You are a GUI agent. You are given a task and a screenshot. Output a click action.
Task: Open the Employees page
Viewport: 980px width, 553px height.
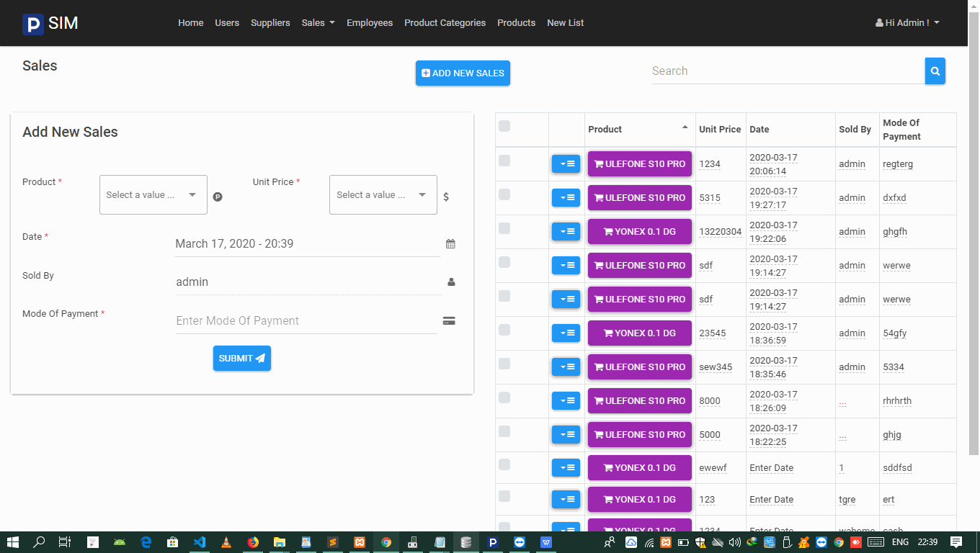(x=370, y=23)
